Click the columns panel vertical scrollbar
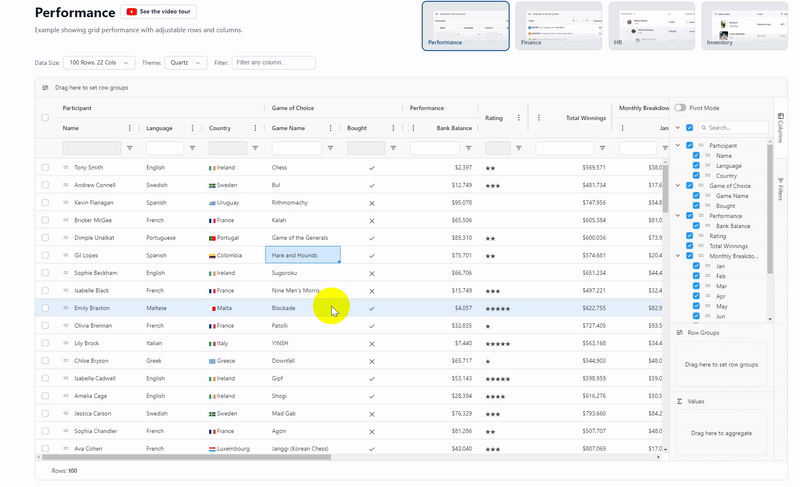The image size is (800, 487). (770, 209)
